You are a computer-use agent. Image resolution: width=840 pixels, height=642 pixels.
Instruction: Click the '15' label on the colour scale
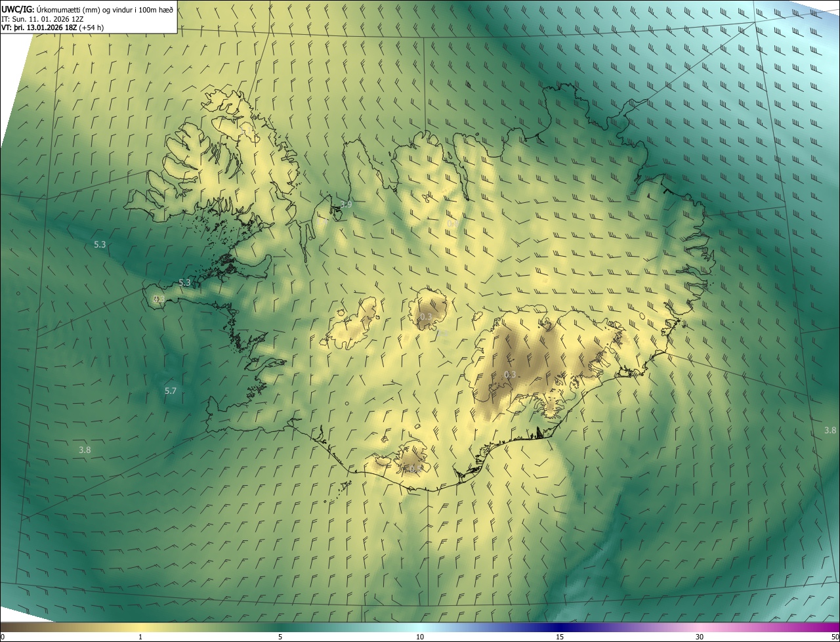pyautogui.click(x=560, y=637)
